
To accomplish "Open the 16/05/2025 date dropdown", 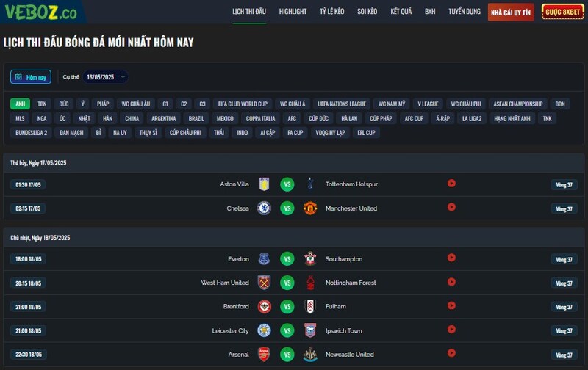I will point(106,77).
